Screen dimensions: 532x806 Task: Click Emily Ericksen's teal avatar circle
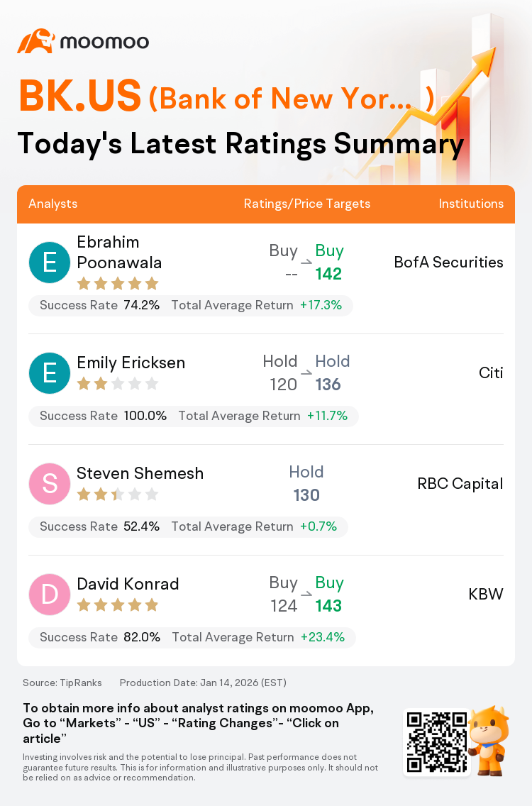(x=50, y=372)
